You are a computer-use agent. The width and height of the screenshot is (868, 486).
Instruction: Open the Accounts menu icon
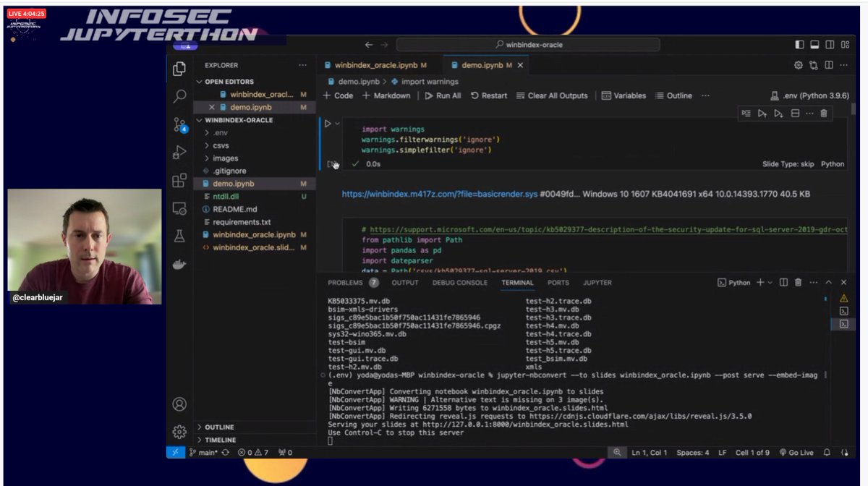[179, 404]
